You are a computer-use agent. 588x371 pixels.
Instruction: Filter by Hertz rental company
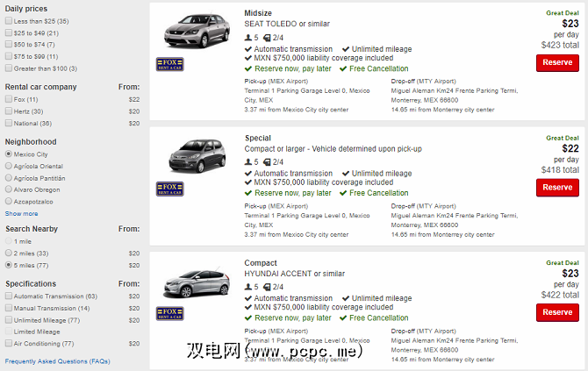tap(9, 111)
